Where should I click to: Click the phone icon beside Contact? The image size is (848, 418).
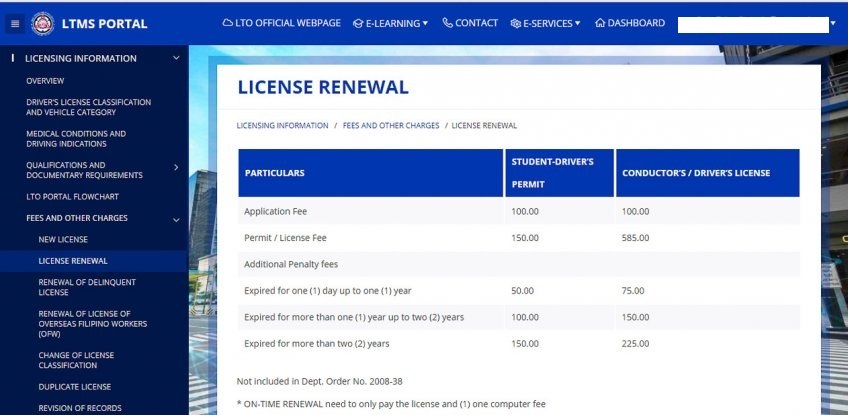point(448,23)
